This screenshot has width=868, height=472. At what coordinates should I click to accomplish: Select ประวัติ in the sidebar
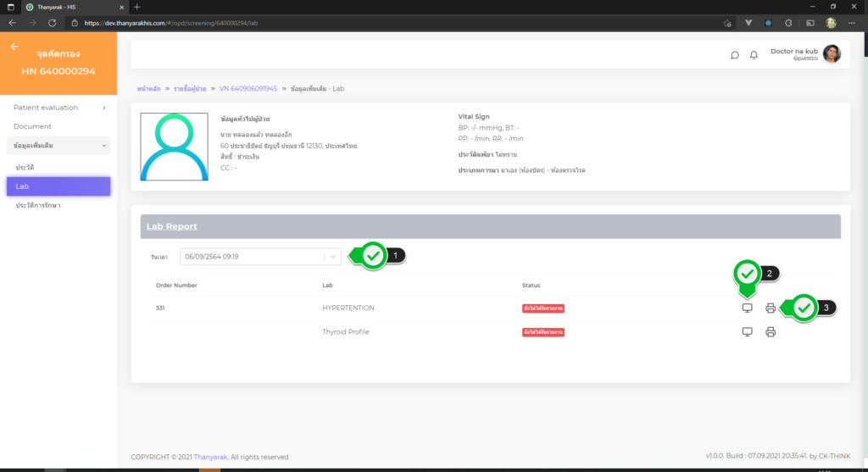coord(25,168)
